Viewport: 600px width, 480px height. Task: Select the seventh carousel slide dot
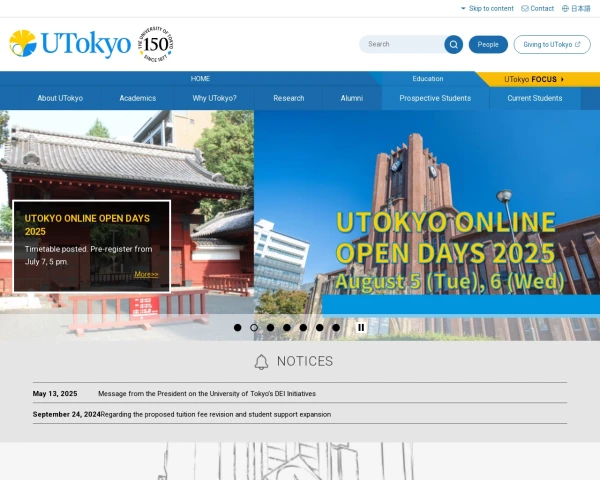pyautogui.click(x=336, y=328)
